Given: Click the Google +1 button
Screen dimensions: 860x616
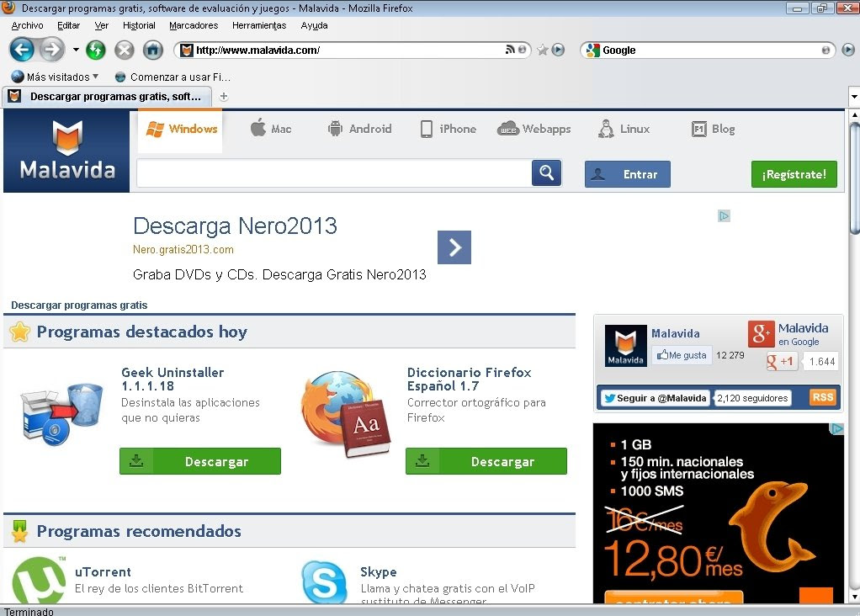Looking at the screenshot, I should pyautogui.click(x=781, y=362).
